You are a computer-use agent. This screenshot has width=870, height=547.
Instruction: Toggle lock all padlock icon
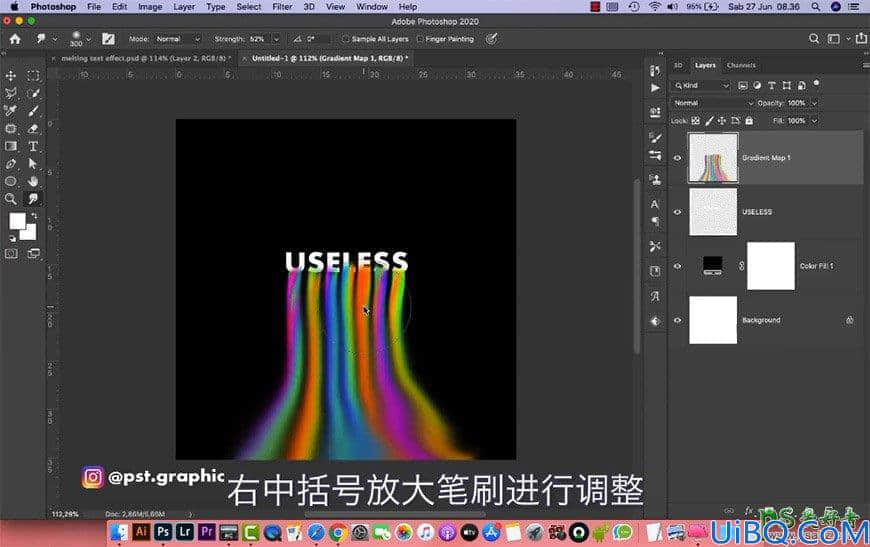(x=749, y=120)
